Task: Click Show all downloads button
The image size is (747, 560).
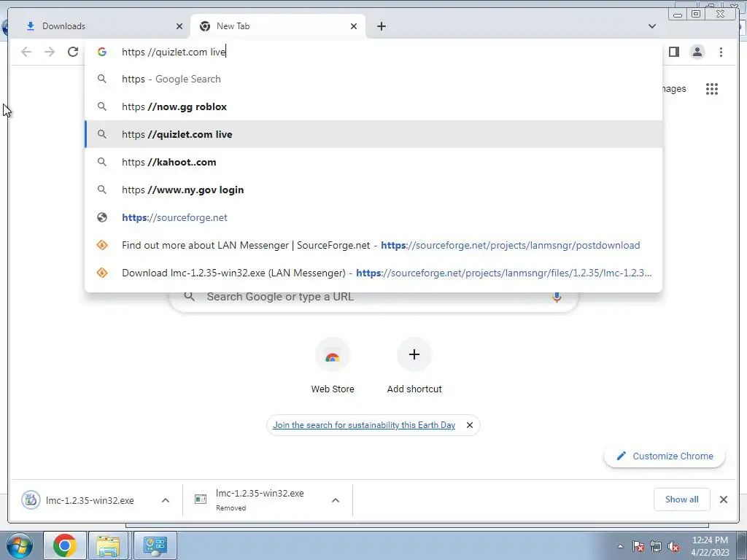Action: [x=682, y=499]
